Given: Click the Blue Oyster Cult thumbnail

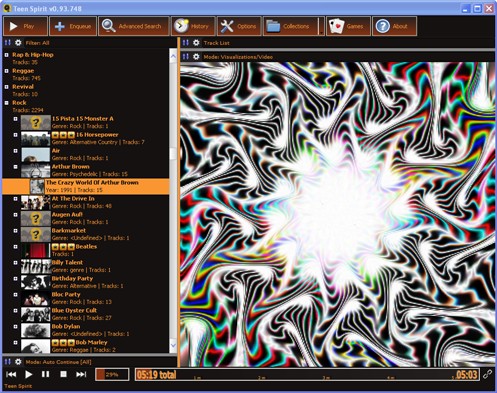Looking at the screenshot, I should pyautogui.click(x=36, y=314).
